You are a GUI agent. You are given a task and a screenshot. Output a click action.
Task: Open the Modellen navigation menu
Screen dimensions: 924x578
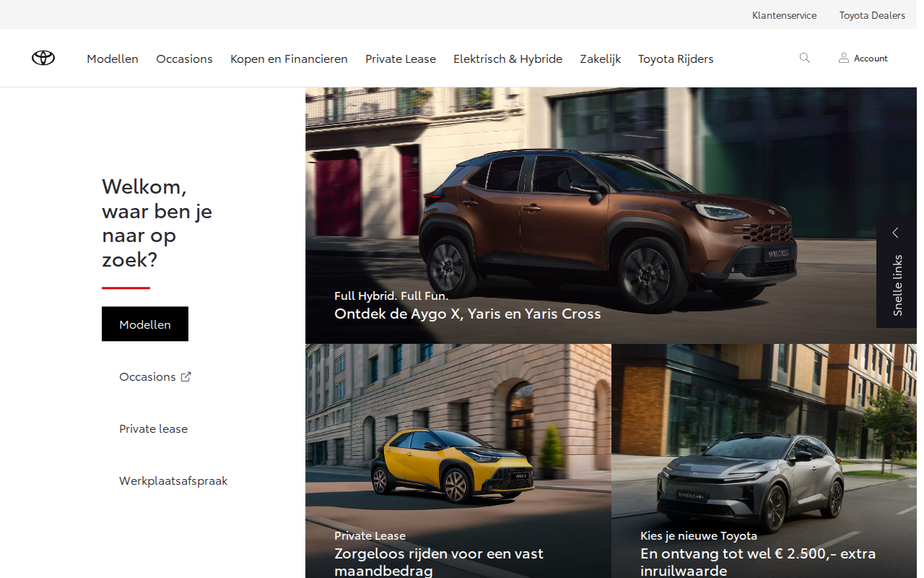click(x=113, y=59)
